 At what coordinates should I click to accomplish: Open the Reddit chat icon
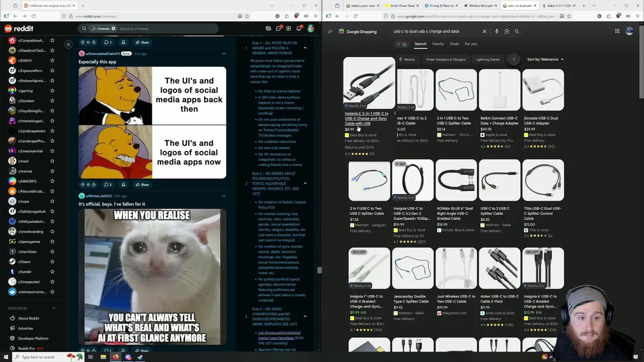pos(278,29)
